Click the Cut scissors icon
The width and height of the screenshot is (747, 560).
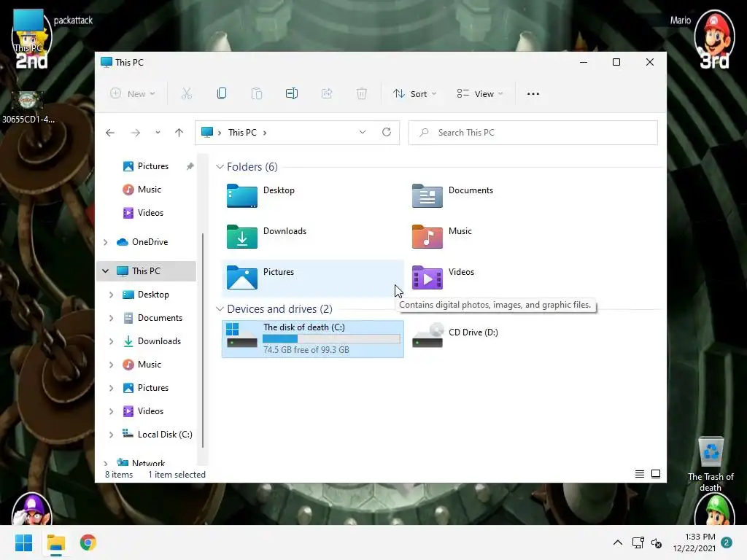coord(186,94)
